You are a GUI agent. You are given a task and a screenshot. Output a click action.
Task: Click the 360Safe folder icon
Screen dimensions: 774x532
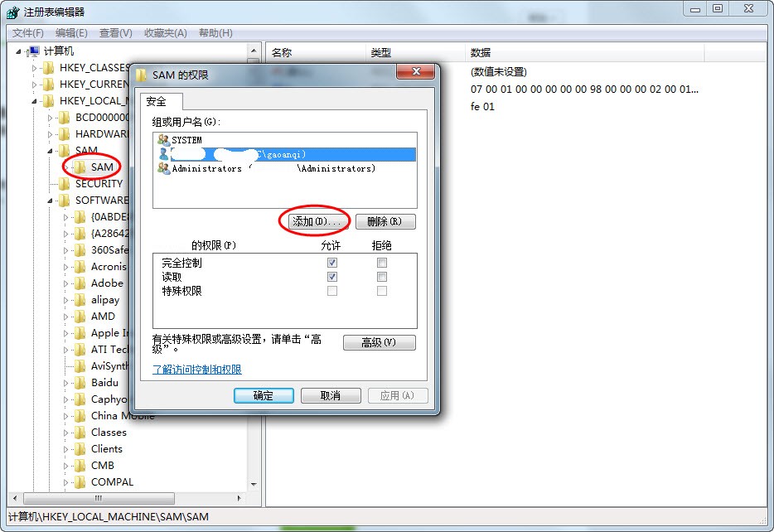[80, 250]
